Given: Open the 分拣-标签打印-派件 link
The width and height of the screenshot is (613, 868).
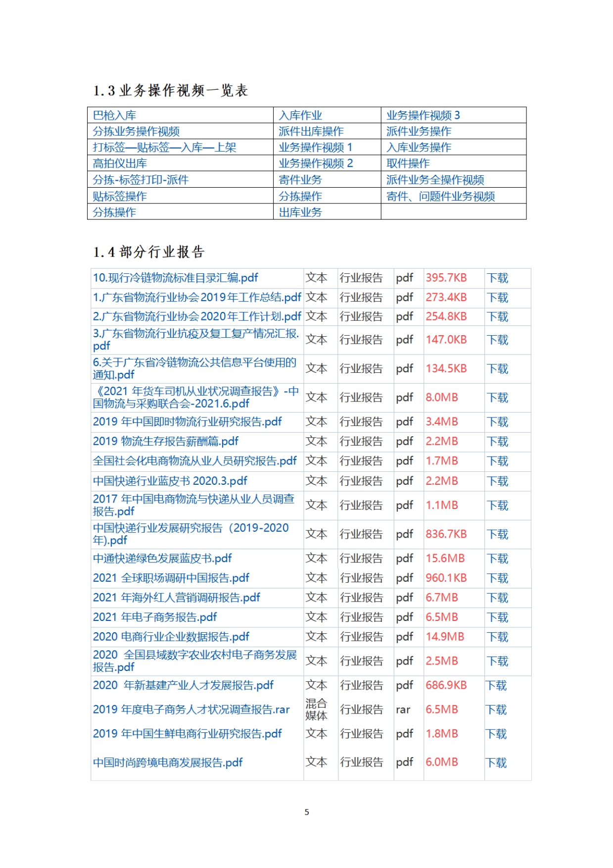Looking at the screenshot, I should pyautogui.click(x=141, y=180).
